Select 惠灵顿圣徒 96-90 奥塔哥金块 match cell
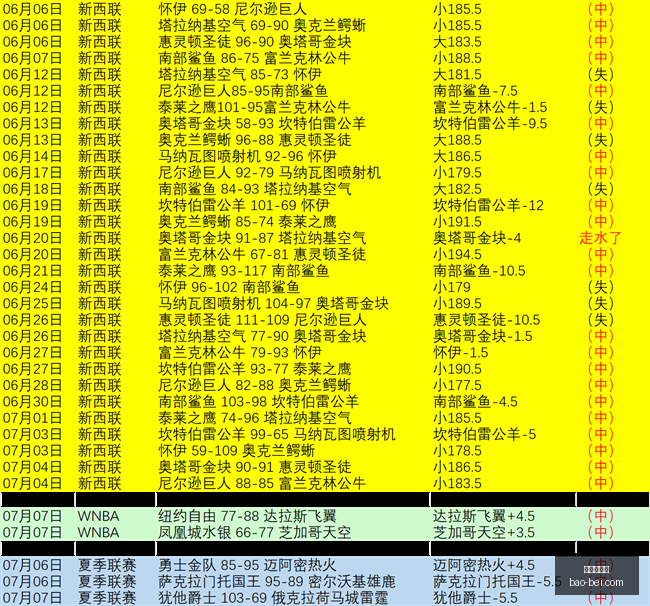650x606 pixels. [x=255, y=42]
